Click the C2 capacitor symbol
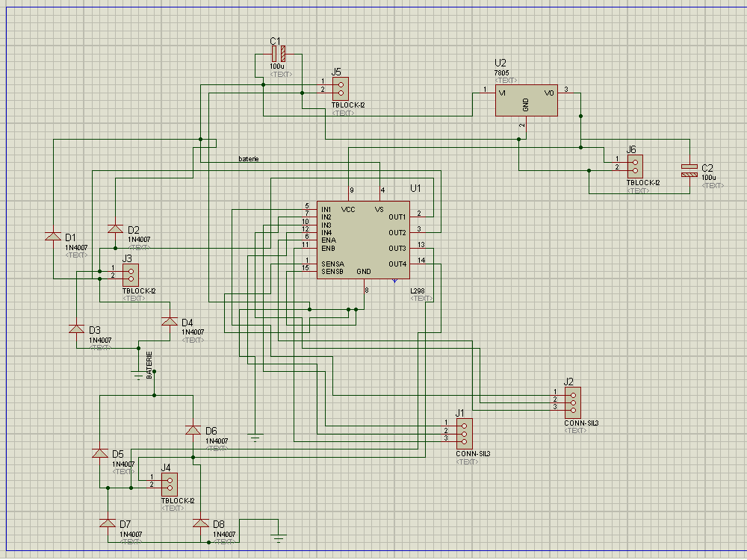The image size is (747, 560). click(x=689, y=170)
